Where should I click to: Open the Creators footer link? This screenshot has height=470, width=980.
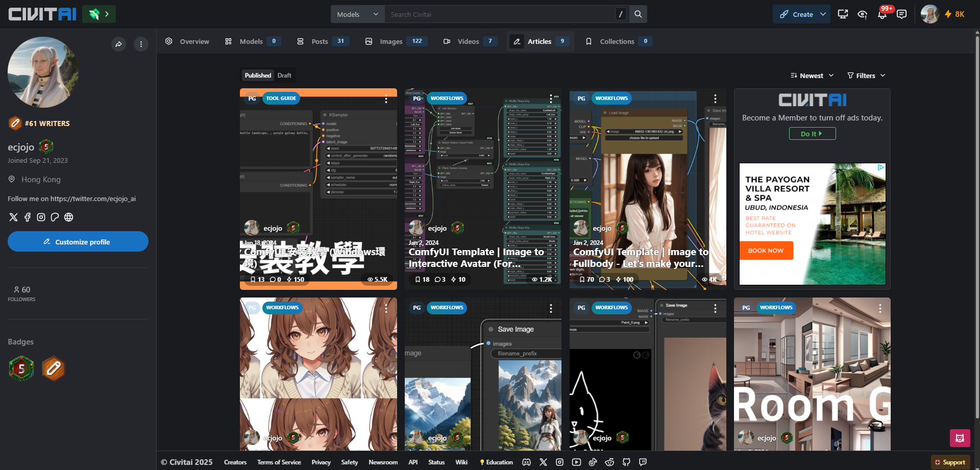coord(235,462)
